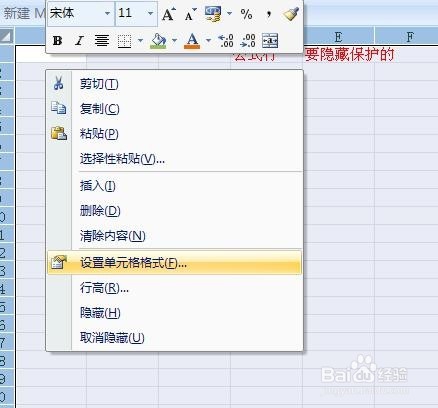438x408 pixels.
Task: Choose 删除(D) menu entry
Action: click(174, 211)
